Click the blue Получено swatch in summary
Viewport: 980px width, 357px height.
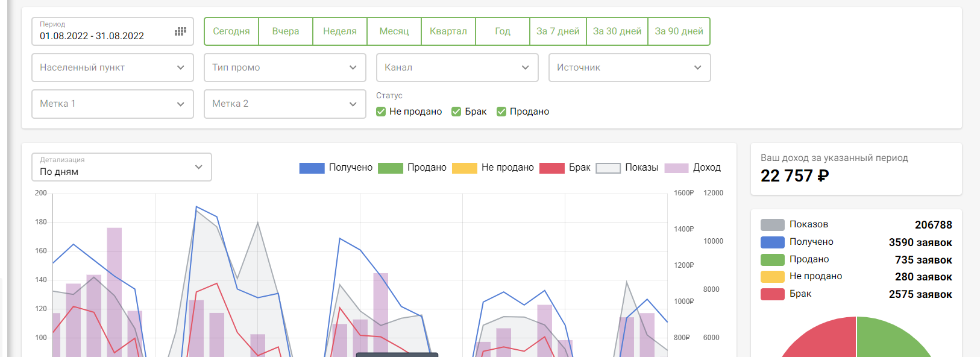[773, 242]
